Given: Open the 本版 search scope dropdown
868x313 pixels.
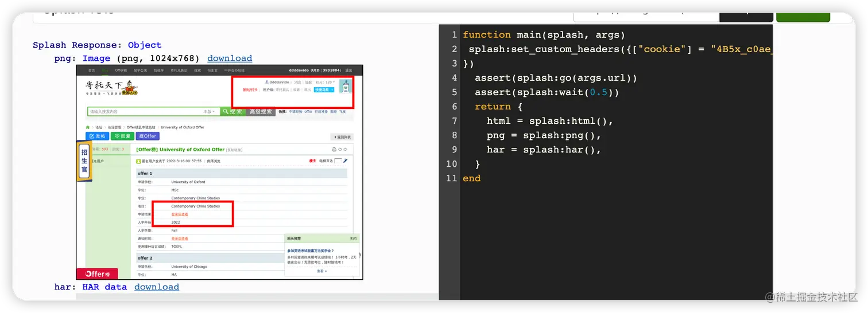Looking at the screenshot, I should pos(210,112).
